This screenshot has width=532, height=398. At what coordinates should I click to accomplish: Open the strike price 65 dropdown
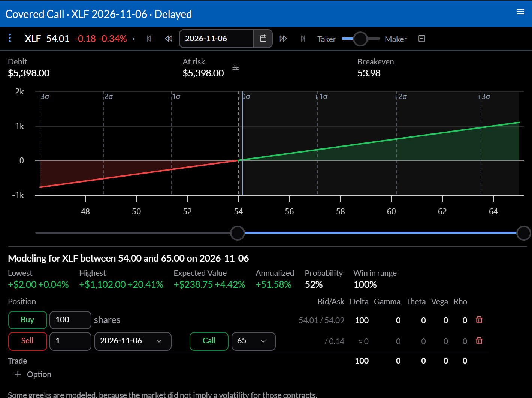tap(254, 341)
